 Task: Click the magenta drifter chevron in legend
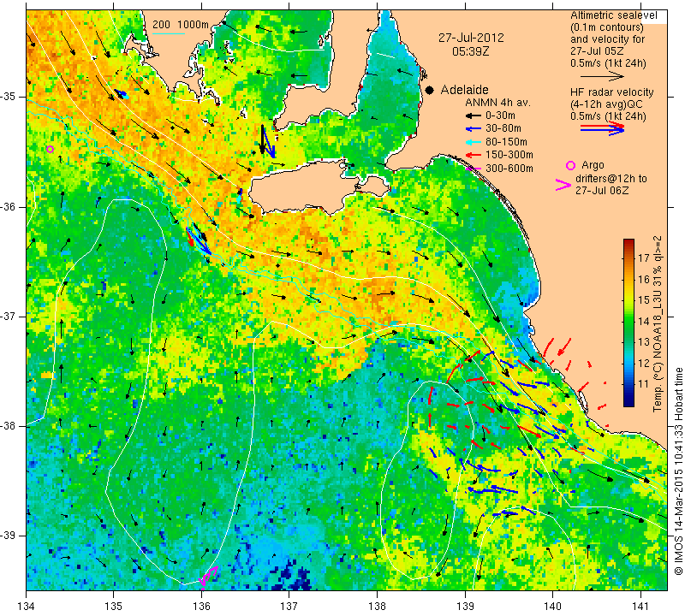[563, 185]
